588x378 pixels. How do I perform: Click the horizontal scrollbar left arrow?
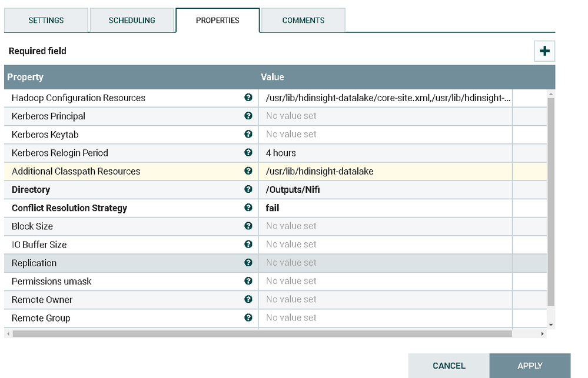click(8, 333)
